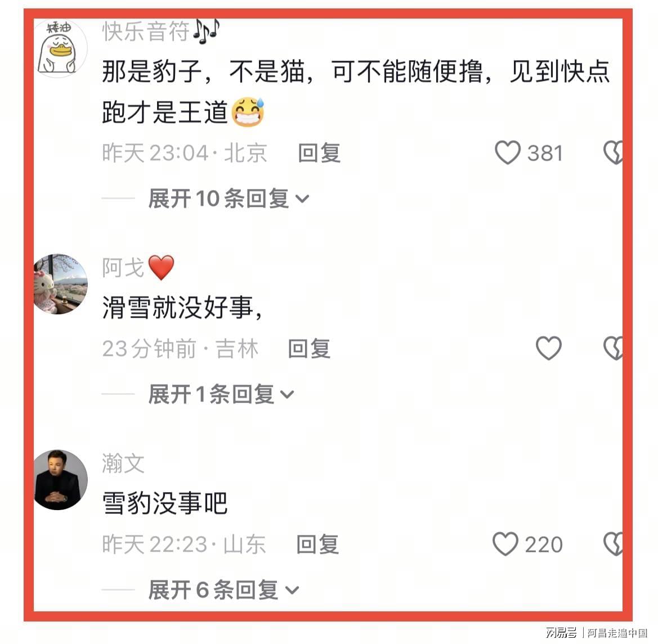Open the username 瀚文
This screenshot has width=658, height=644.
[x=123, y=463]
